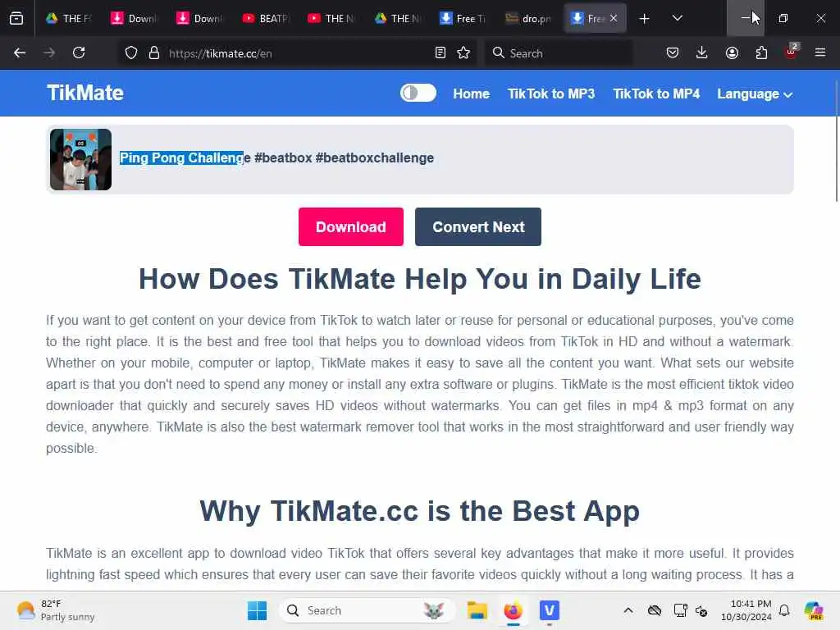Screen dimensions: 840x630
Task: Open the TikTok to MP4 page
Action: (656, 94)
